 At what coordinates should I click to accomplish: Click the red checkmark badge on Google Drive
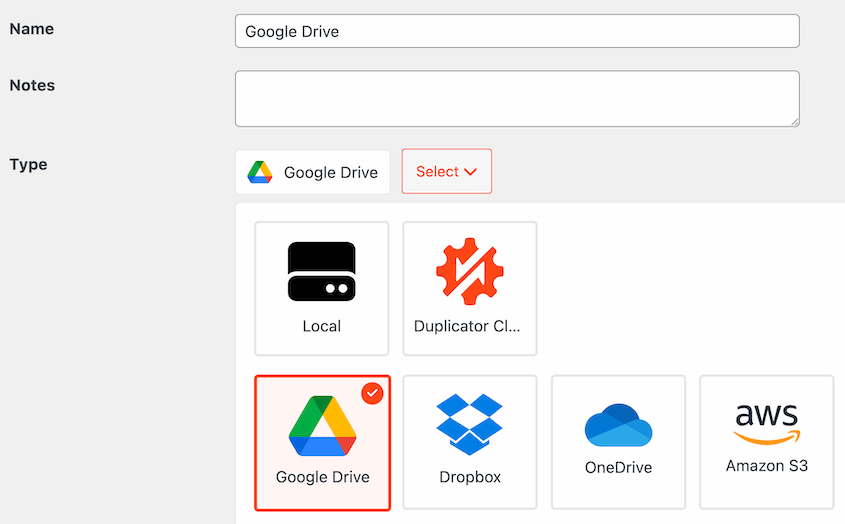tap(372, 394)
